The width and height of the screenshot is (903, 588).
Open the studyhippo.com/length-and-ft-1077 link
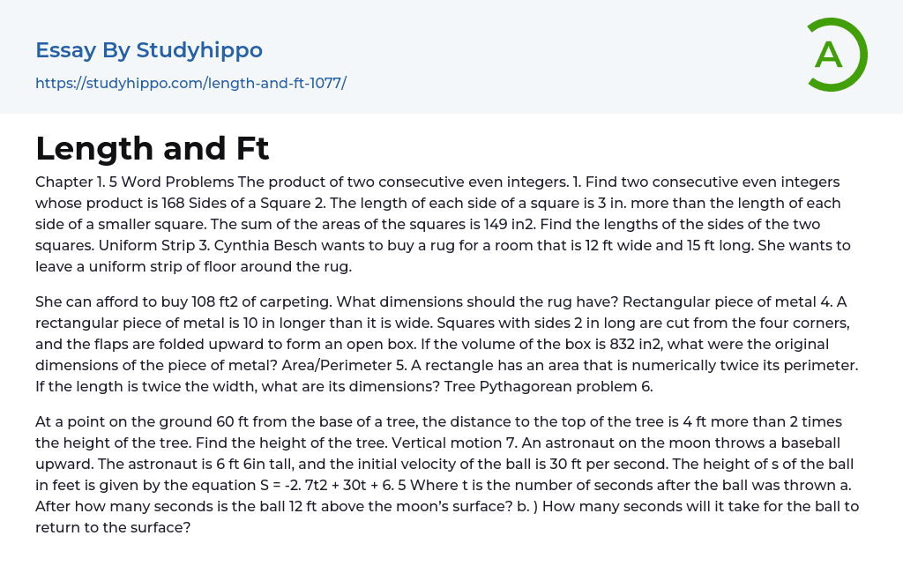190,83
